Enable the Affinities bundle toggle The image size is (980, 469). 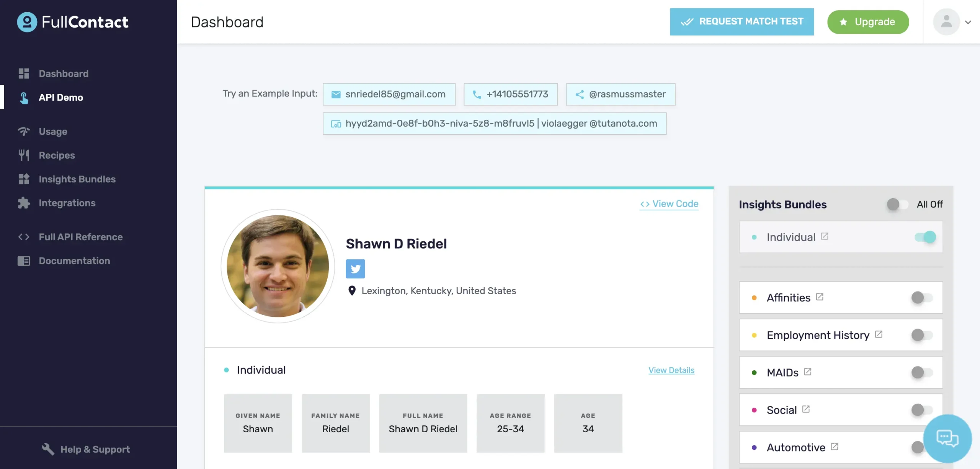tap(922, 298)
